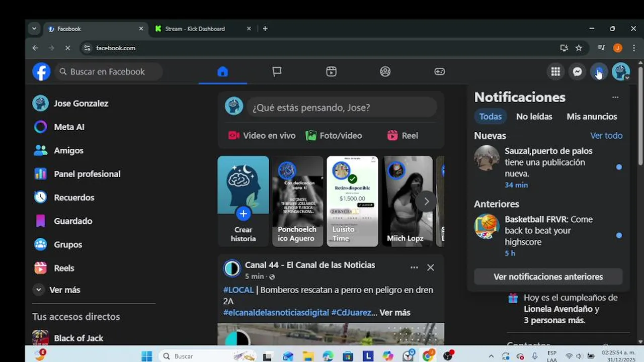Open the Basketball FRVR notification

[x=548, y=236]
